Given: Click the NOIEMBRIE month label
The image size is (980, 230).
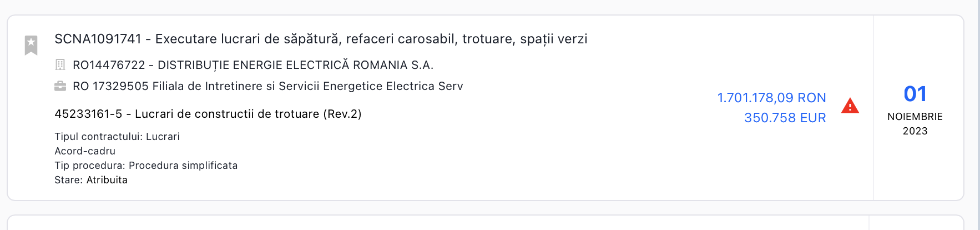Looking at the screenshot, I should pos(915,117).
